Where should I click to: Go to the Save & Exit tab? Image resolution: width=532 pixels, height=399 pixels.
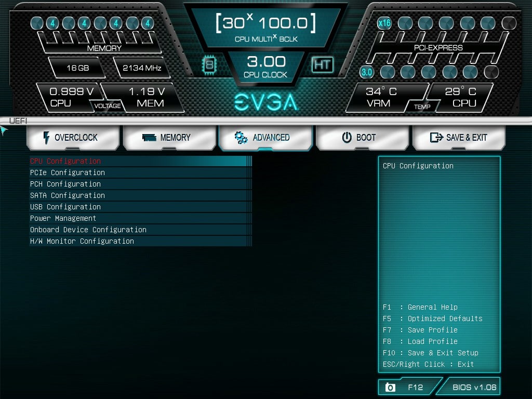(x=459, y=138)
